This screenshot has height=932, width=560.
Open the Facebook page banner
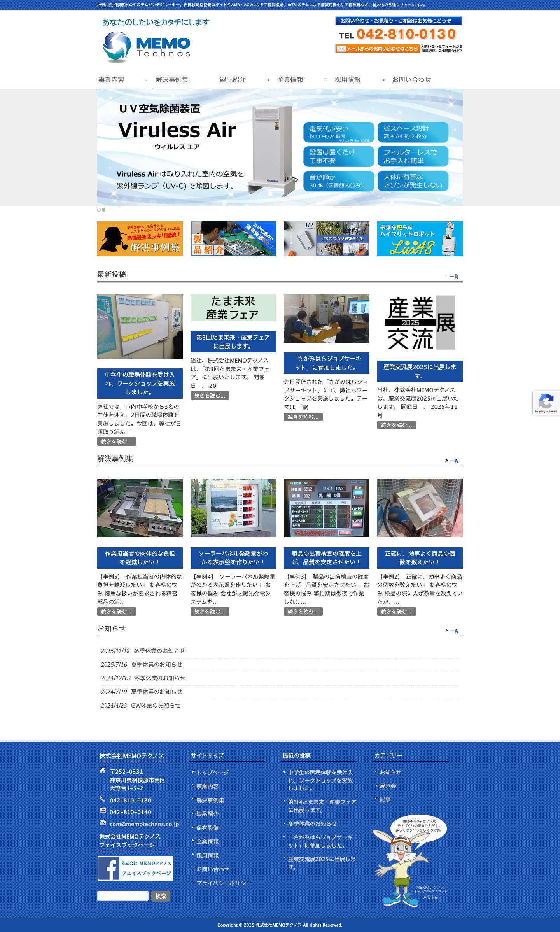coord(135,868)
